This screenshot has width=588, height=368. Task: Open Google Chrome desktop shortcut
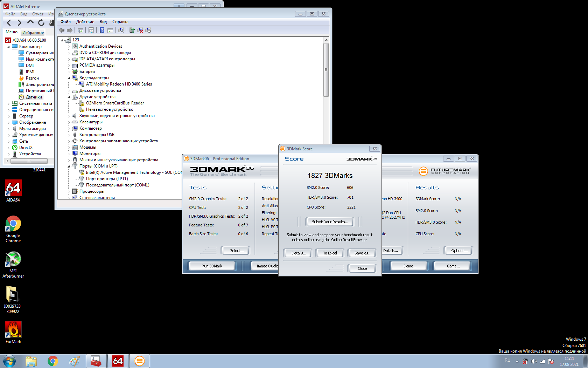13,229
